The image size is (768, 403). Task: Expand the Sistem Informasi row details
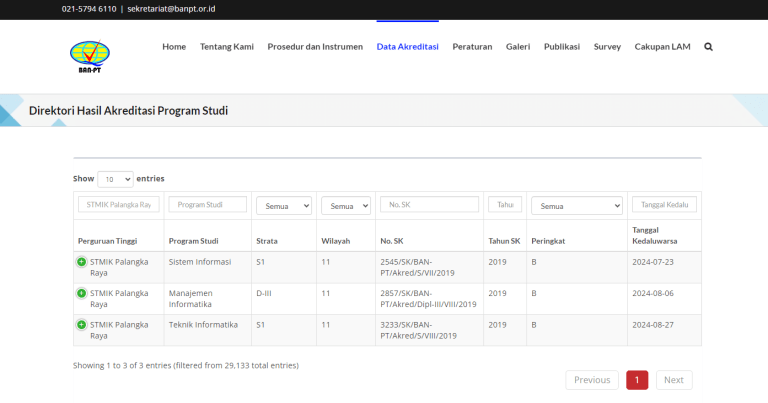tap(82, 262)
